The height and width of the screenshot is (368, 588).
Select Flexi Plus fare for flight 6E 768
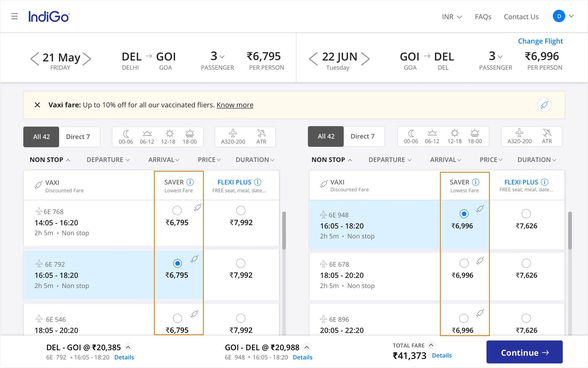(x=241, y=211)
